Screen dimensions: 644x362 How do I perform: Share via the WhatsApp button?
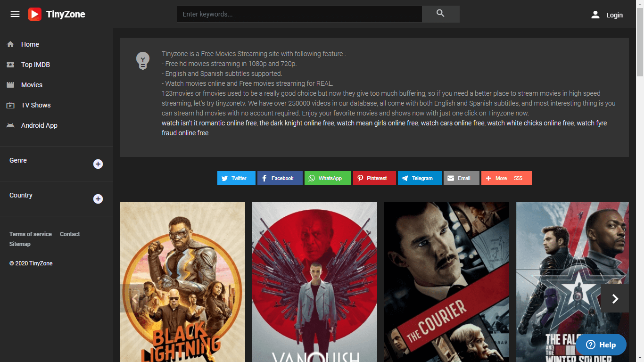click(328, 178)
